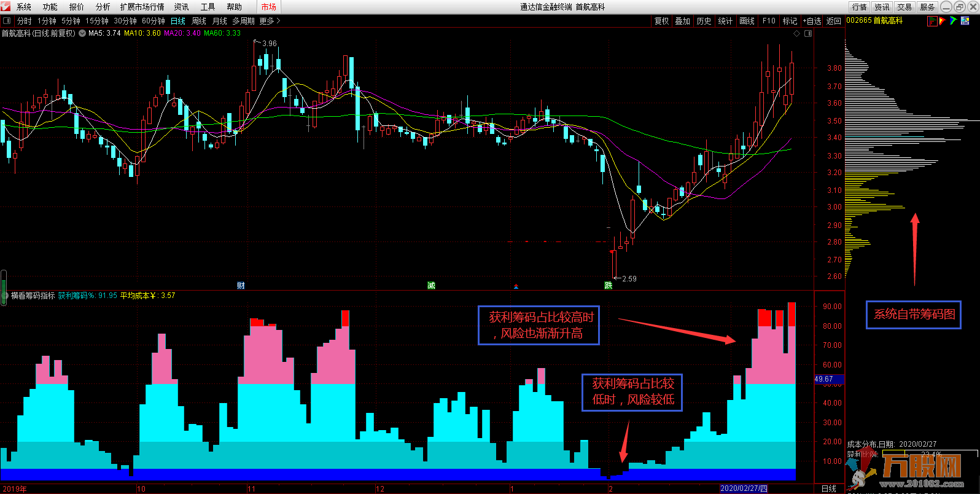
Task: Select the 周线 weekly period
Action: (199, 21)
